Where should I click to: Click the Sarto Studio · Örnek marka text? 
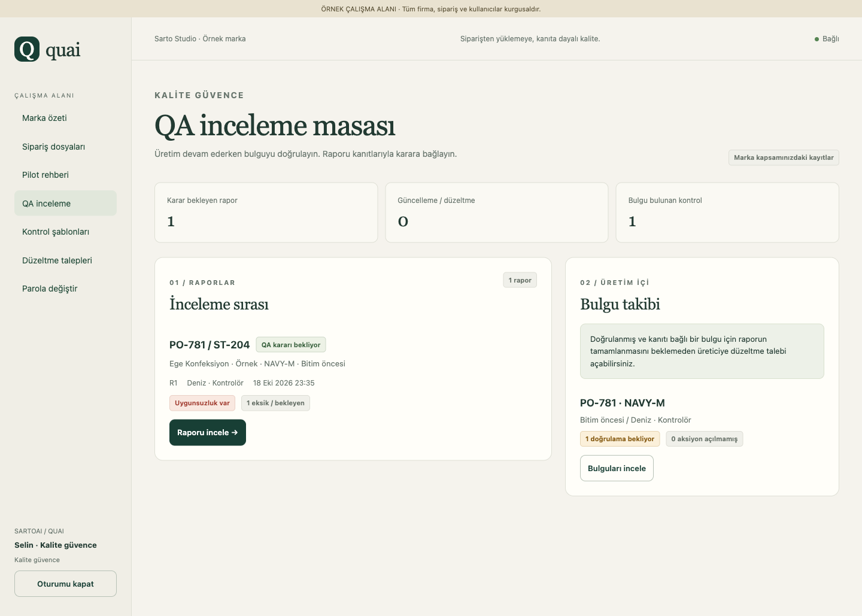[x=200, y=39]
